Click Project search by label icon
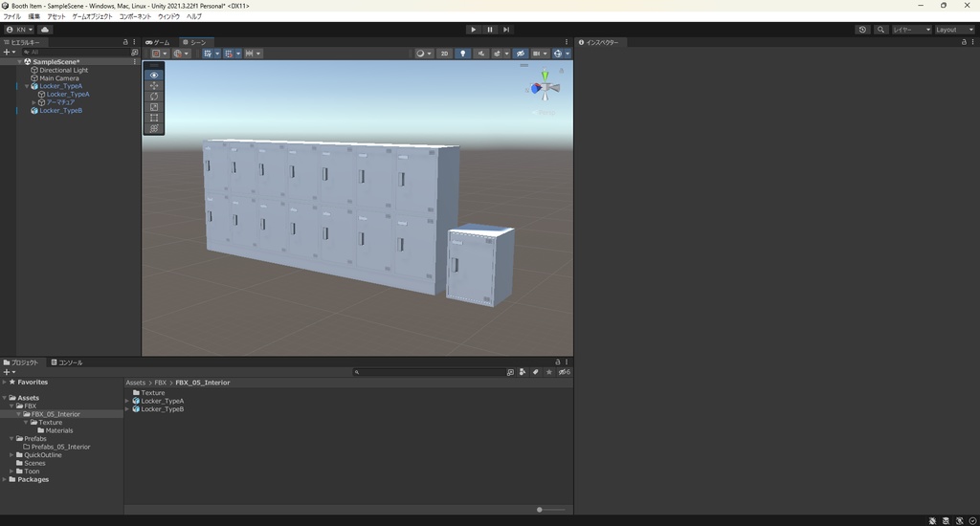Viewport: 980px width, 526px height. [x=536, y=372]
